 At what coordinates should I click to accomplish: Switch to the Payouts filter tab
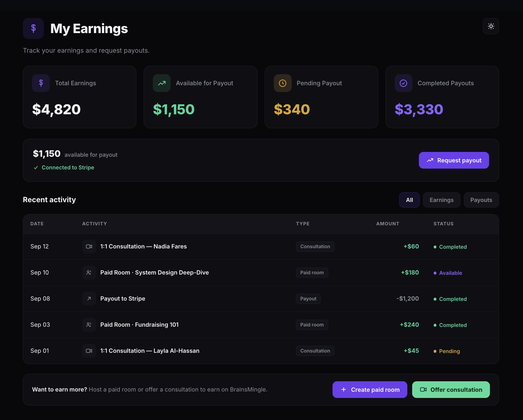(x=481, y=200)
